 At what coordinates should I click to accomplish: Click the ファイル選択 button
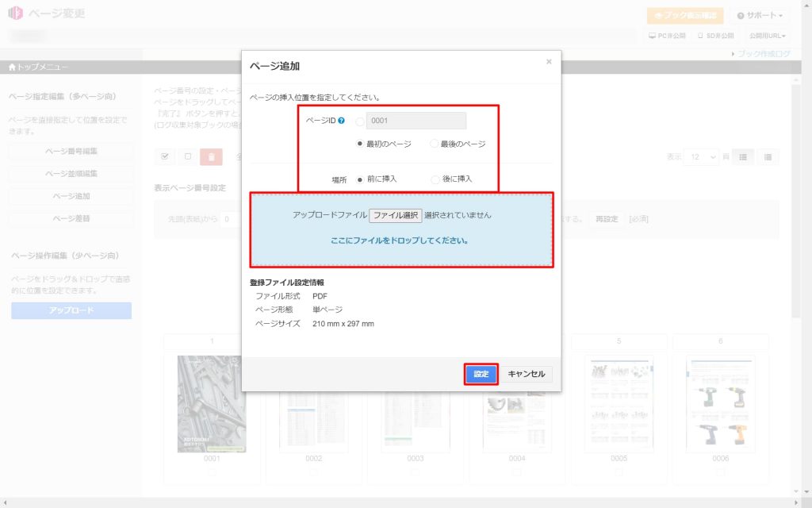pos(395,215)
